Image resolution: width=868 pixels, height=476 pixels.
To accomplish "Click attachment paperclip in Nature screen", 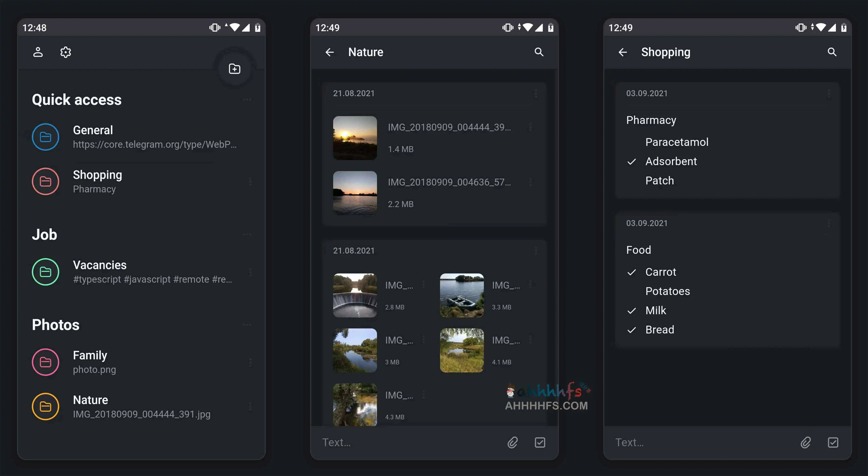I will (x=513, y=442).
